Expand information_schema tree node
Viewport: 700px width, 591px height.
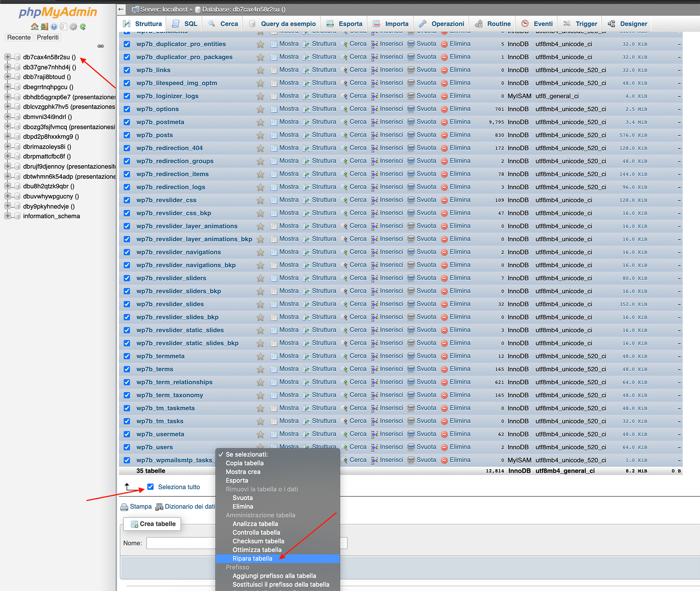click(x=7, y=216)
